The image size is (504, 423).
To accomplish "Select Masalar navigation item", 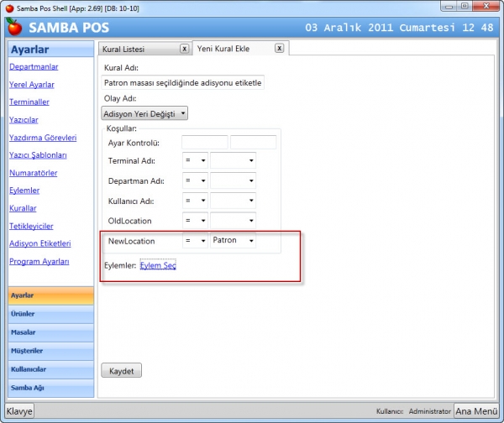I will click(50, 332).
